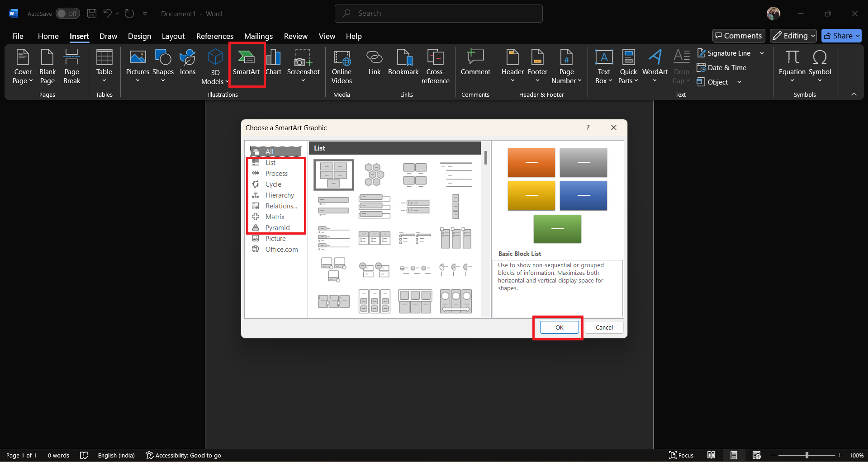The image size is (868, 462).
Task: Insert Date & Time
Action: click(x=721, y=68)
